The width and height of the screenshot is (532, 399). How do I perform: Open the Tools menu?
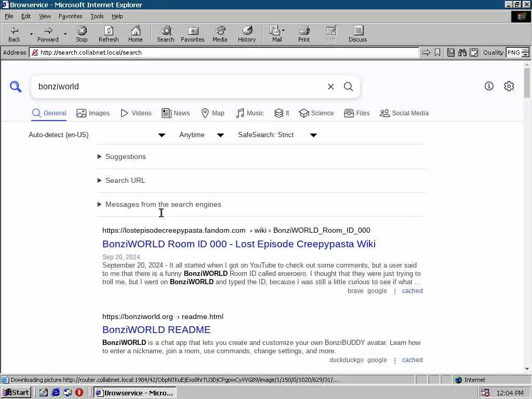tap(97, 16)
